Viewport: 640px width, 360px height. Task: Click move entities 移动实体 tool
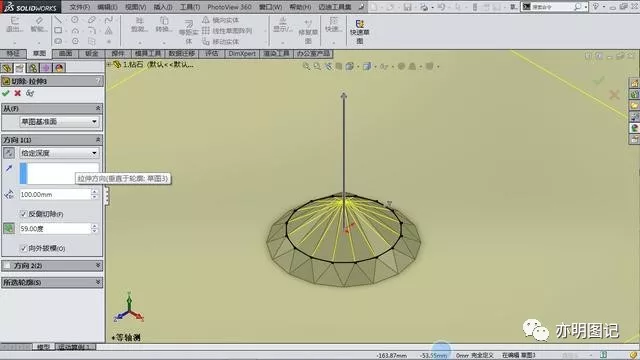(220, 42)
